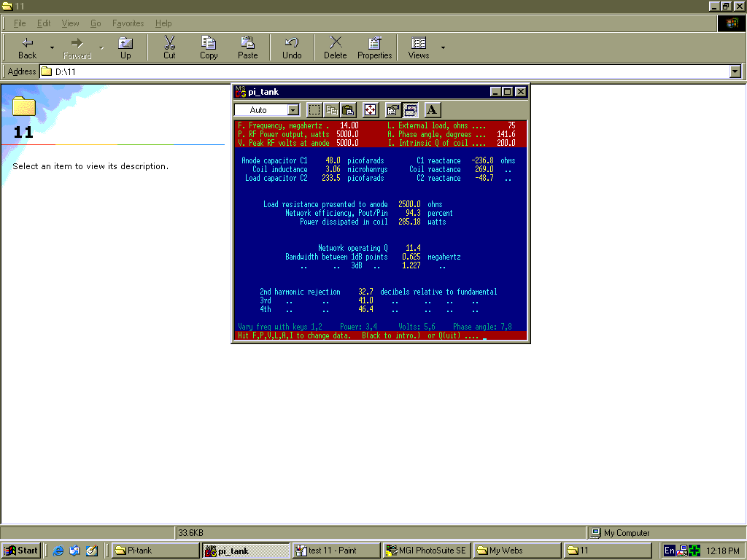747x560 pixels.
Task: Click the Forward arrow in Explorer toolbar
Action: pos(77,47)
